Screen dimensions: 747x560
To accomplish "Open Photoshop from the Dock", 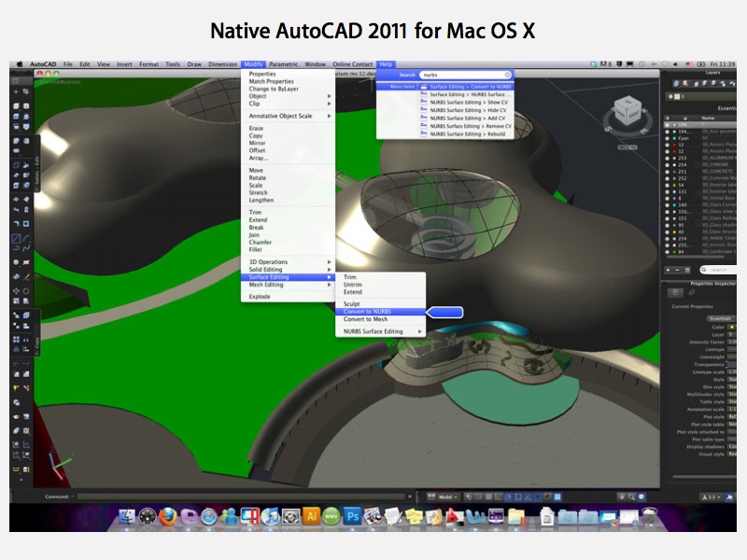I will (x=353, y=513).
